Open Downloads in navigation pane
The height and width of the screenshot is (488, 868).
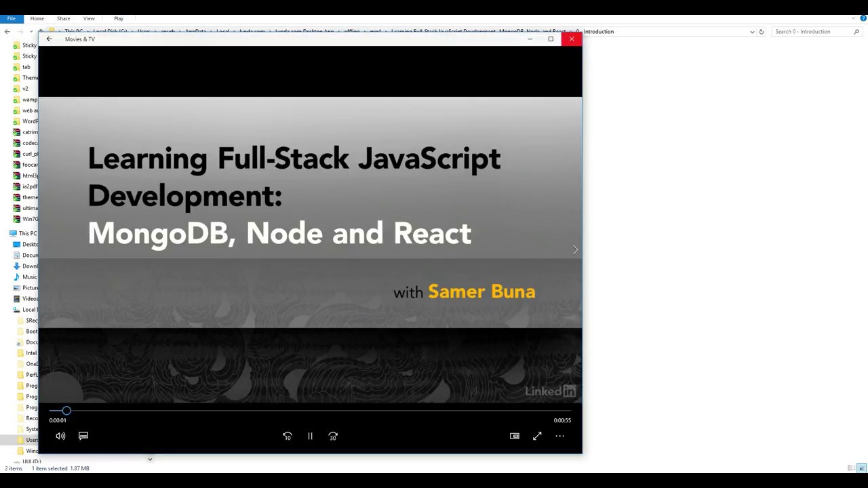click(x=25, y=266)
